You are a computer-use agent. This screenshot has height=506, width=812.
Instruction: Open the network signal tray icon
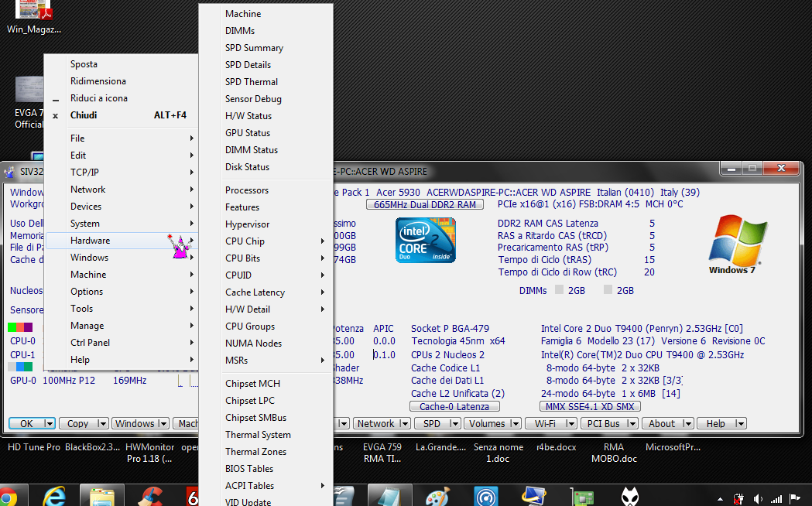pyautogui.click(x=776, y=499)
